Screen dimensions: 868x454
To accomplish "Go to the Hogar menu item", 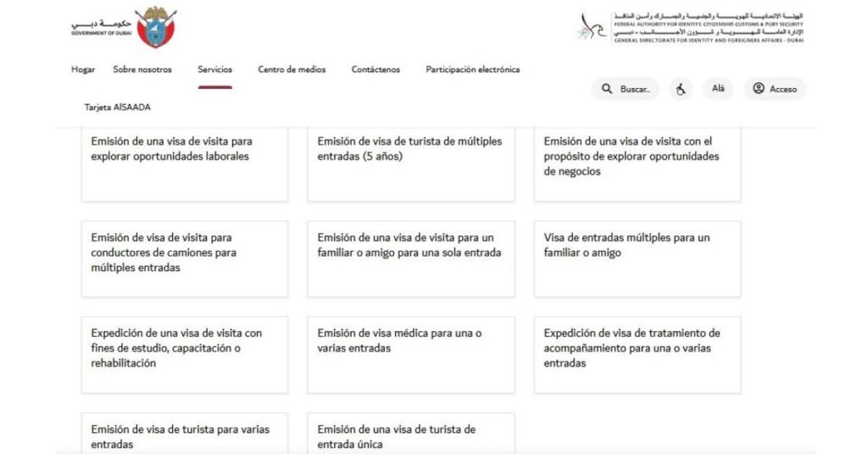I will point(83,69).
